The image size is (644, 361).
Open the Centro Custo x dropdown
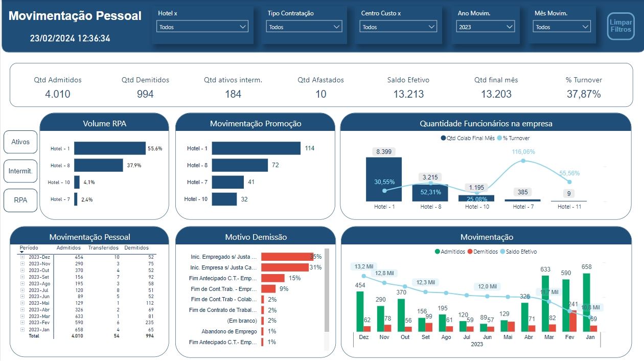pyautogui.click(x=398, y=27)
